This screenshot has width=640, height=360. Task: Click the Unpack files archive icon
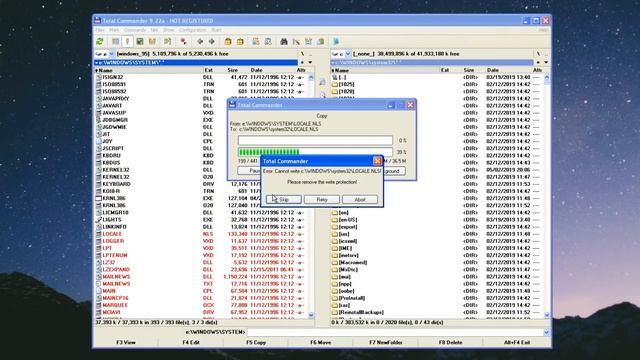240,41
